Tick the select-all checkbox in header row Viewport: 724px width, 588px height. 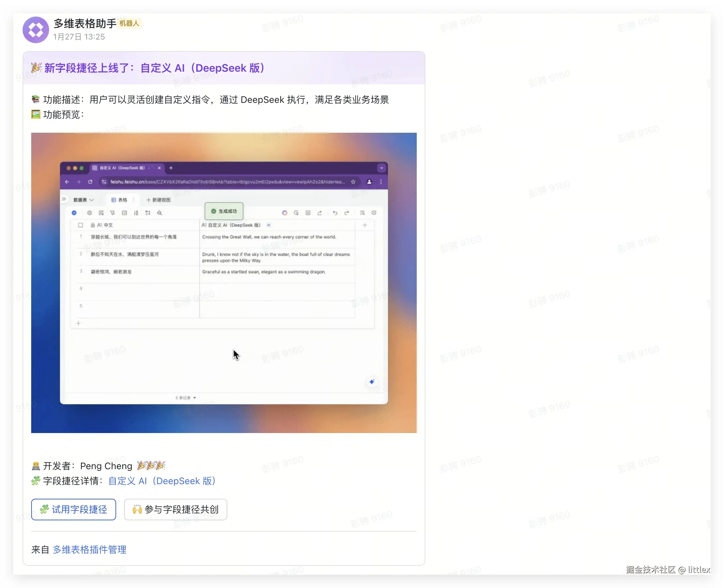81,225
